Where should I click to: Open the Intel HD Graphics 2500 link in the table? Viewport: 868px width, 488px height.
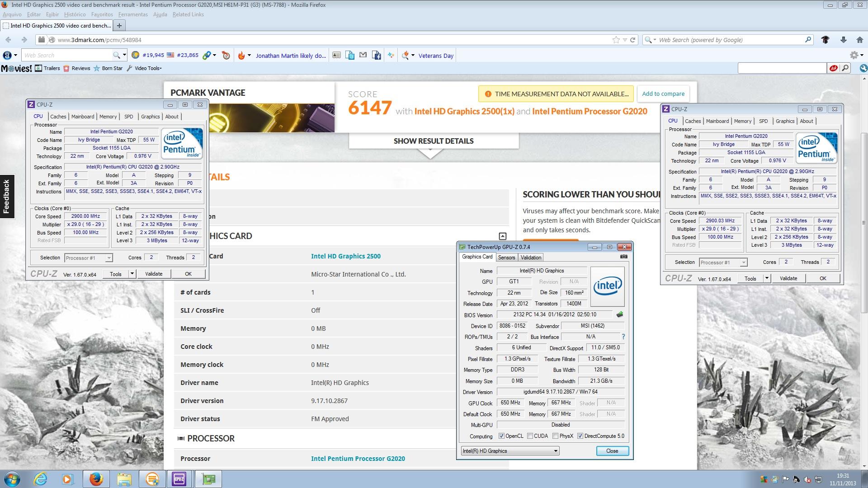point(346,256)
